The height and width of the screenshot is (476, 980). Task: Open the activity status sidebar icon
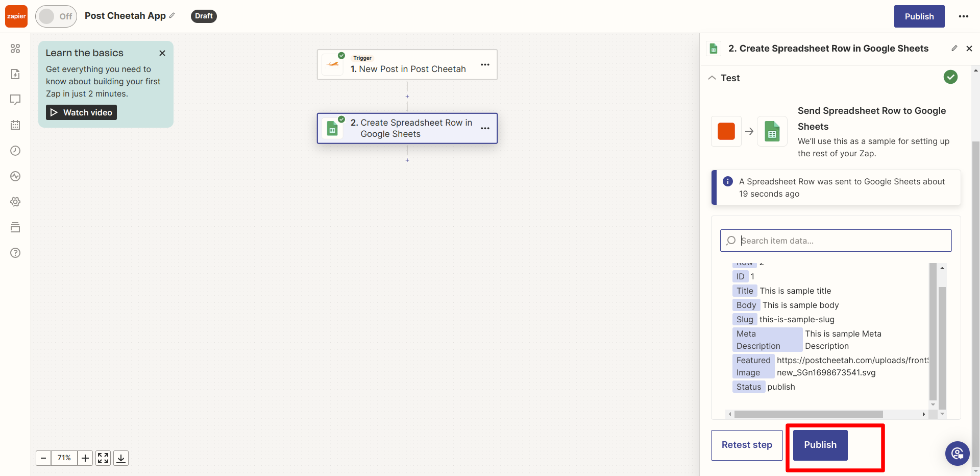pos(15,176)
